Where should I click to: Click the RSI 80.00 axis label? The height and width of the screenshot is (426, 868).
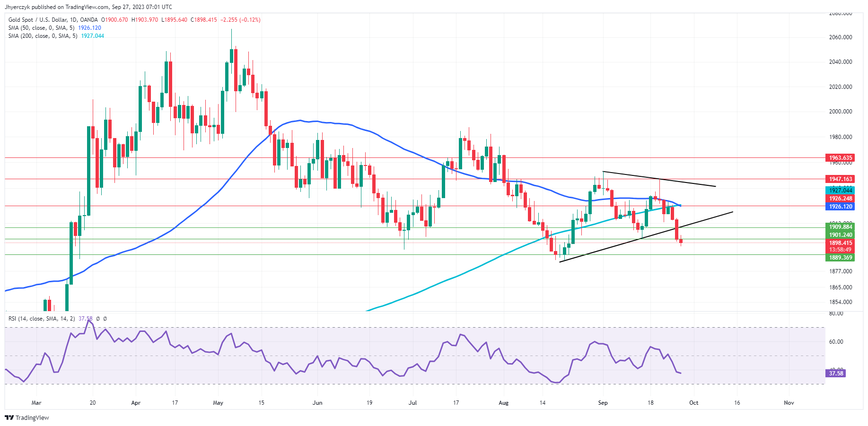point(836,313)
